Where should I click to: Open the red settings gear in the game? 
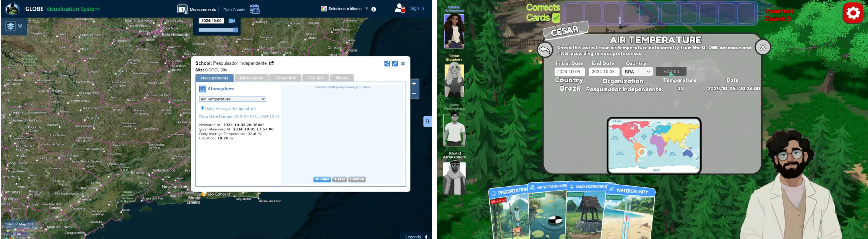pyautogui.click(x=853, y=13)
